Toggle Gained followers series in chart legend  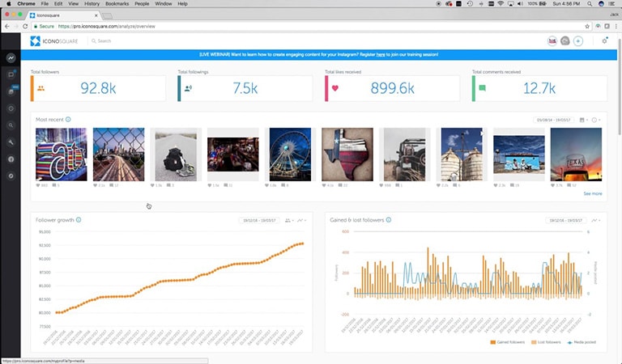[x=507, y=342]
